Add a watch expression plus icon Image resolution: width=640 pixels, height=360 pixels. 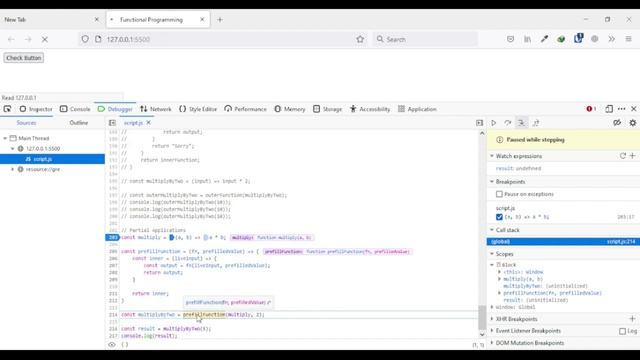[x=633, y=156]
